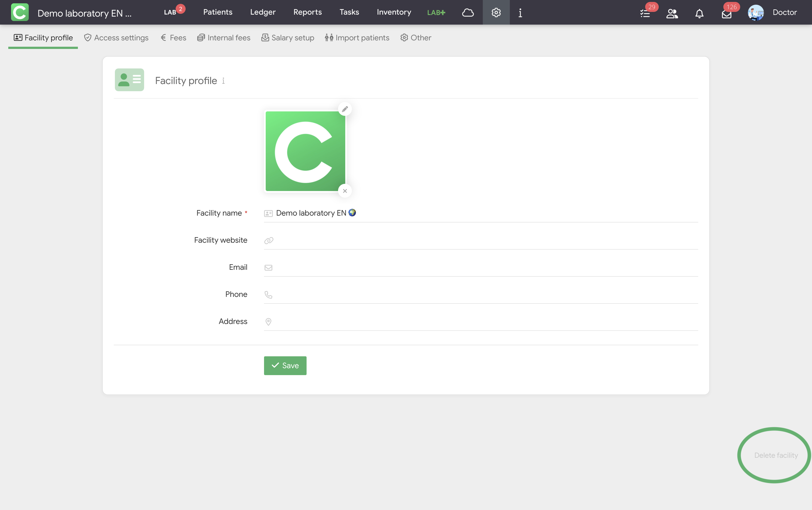Open the cloud icon in navbar

click(x=468, y=12)
